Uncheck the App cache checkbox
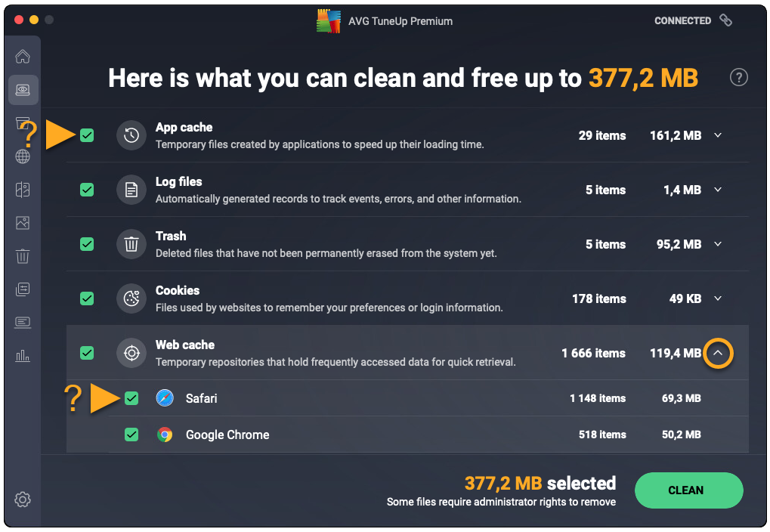 click(87, 136)
